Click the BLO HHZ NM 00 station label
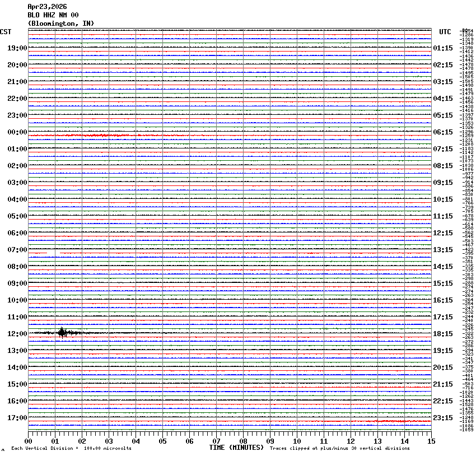Image resolution: width=476 pixels, height=456 pixels. [53, 15]
